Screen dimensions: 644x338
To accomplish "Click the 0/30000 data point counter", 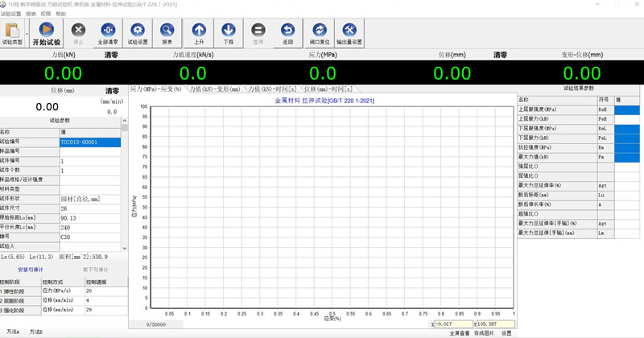I will 156,324.
